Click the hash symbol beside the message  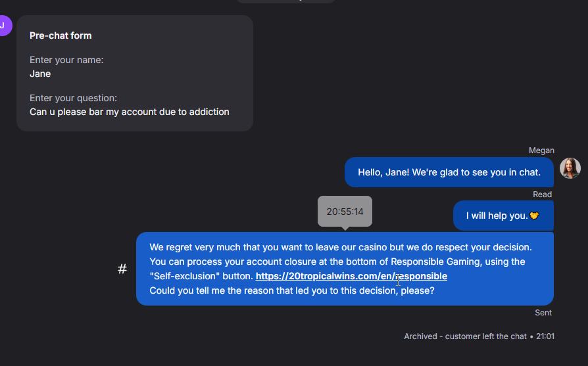pyautogui.click(x=122, y=269)
